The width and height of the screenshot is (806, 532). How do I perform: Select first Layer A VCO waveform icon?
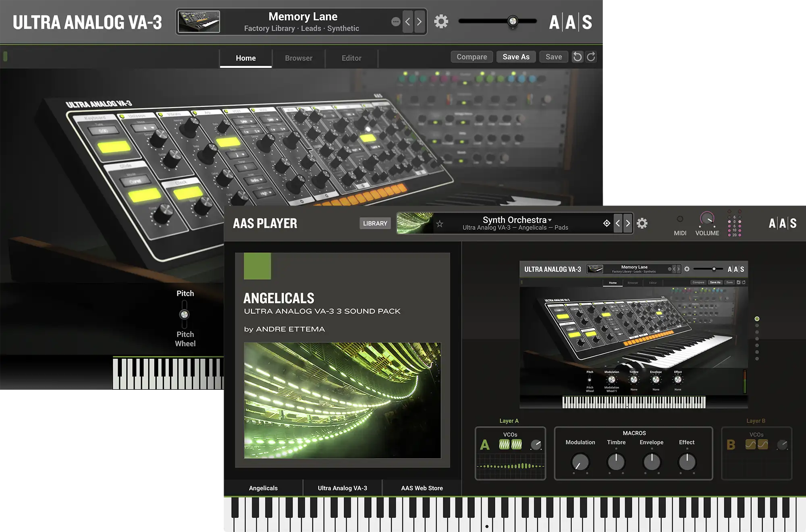coord(504,444)
